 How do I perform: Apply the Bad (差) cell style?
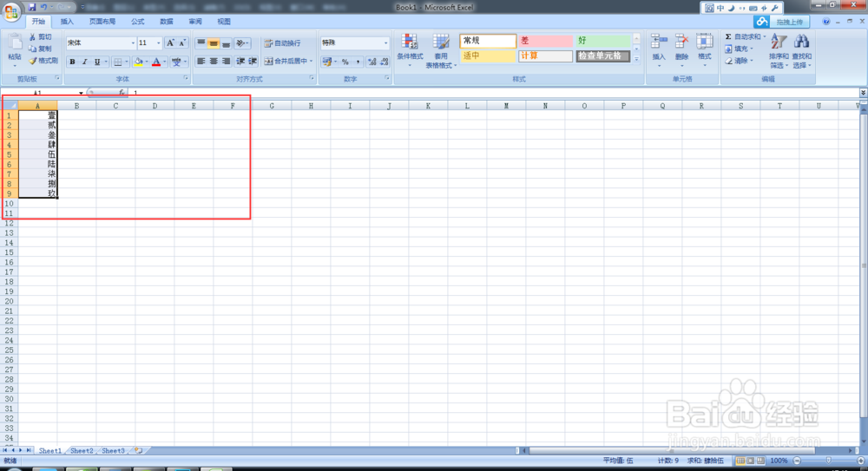coord(545,41)
